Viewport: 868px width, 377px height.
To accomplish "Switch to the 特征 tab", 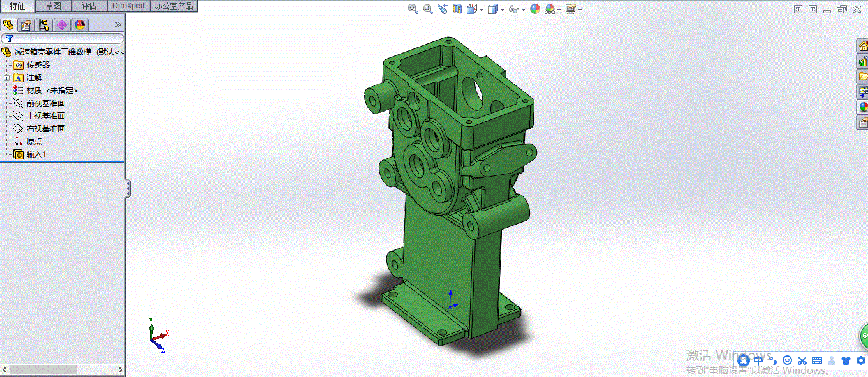I will coord(18,6).
